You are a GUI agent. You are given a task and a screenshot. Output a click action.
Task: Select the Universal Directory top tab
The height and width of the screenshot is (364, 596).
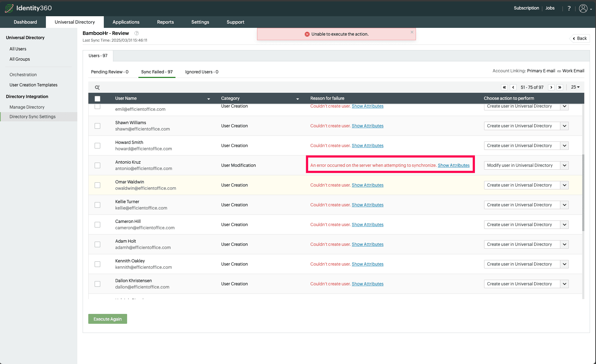click(x=75, y=22)
